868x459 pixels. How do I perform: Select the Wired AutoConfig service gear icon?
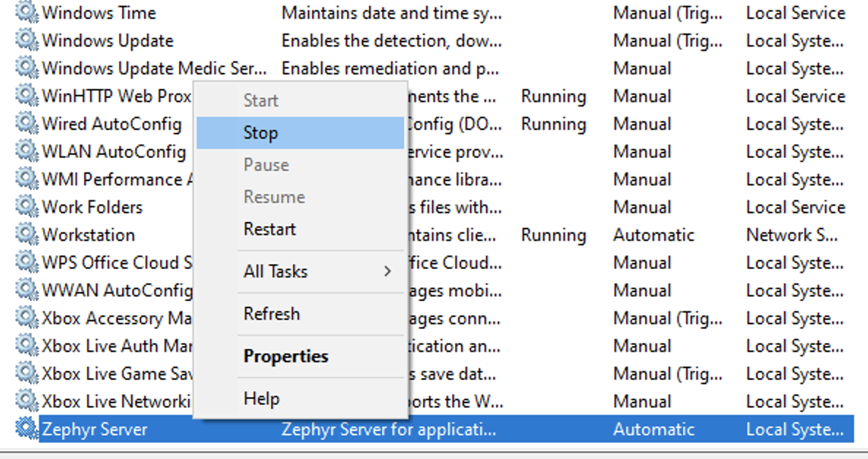tap(26, 124)
